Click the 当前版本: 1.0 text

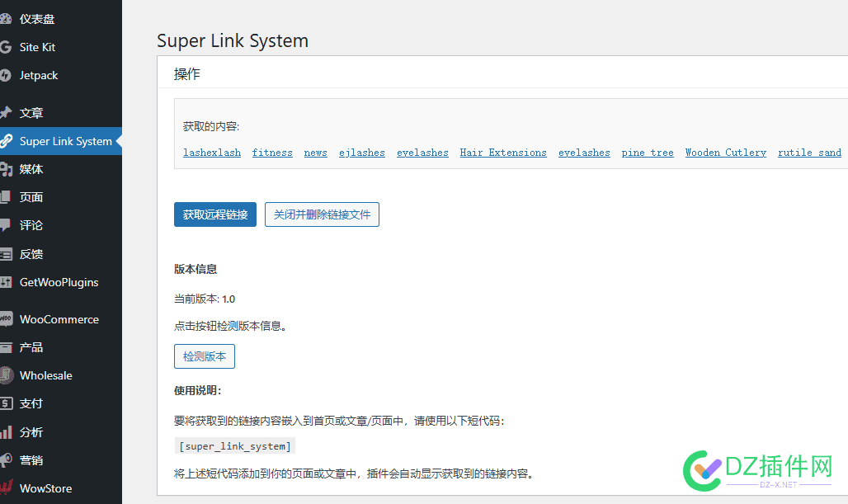205,299
